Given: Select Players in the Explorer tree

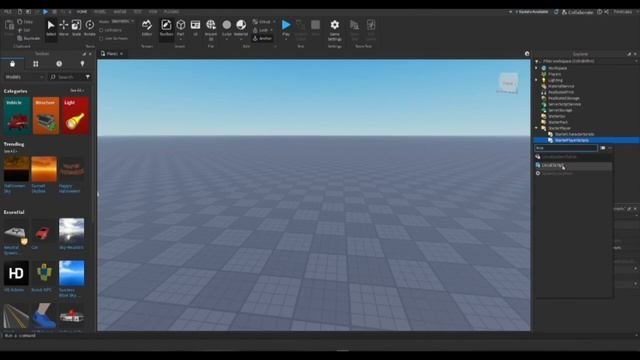Looking at the screenshot, I should click(555, 74).
